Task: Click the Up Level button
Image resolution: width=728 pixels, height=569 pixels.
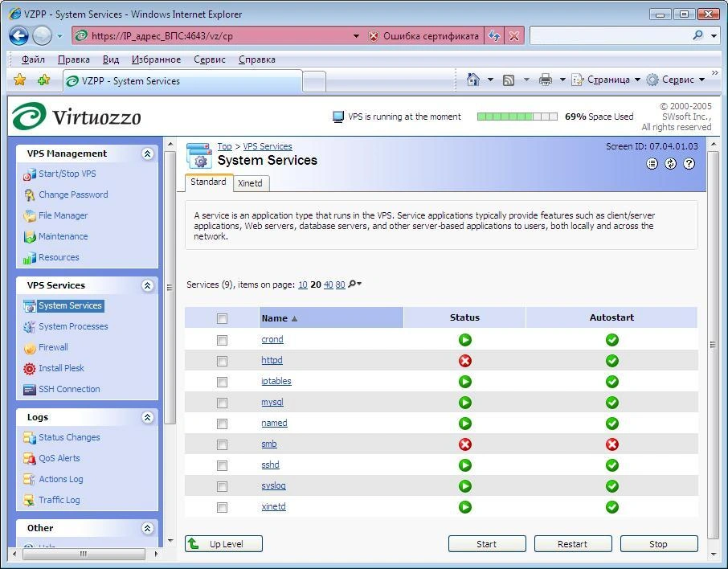Action: pyautogui.click(x=224, y=544)
